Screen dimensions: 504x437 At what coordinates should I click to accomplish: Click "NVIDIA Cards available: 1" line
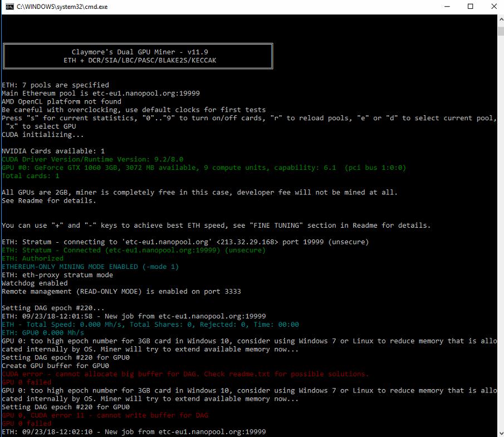click(x=53, y=151)
